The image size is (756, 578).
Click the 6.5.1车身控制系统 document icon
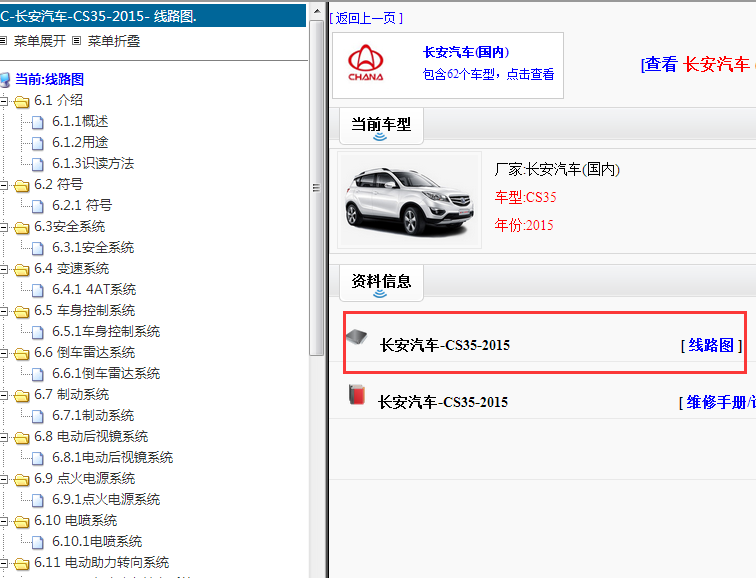coord(37,332)
